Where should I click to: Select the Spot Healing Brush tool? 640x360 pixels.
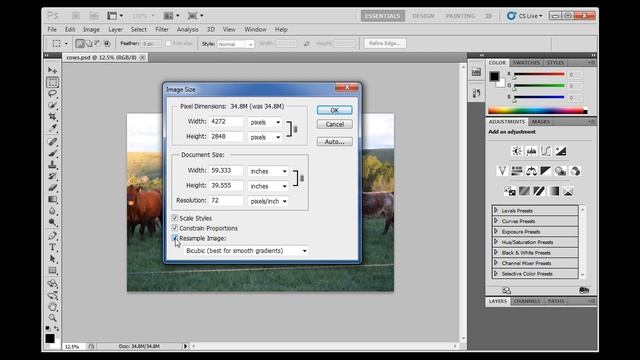52,142
